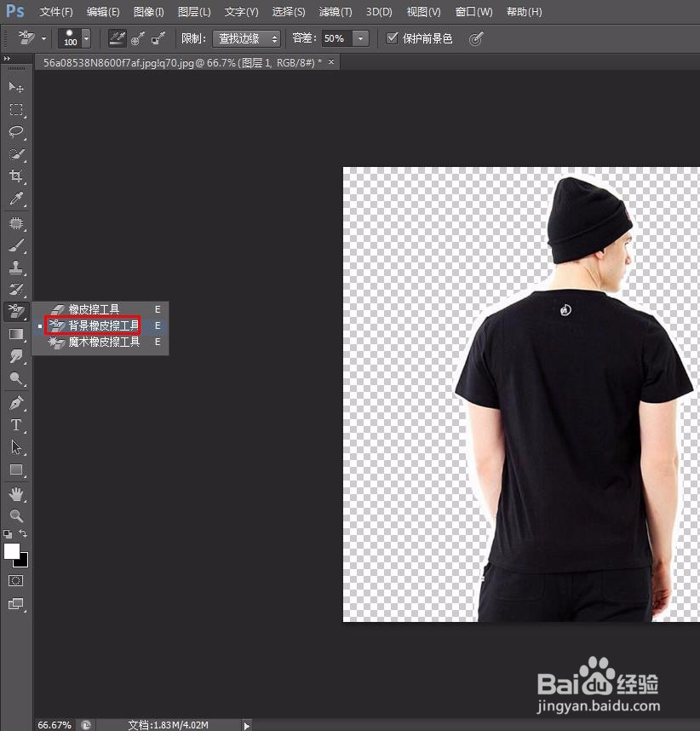Change the screen mode
The height and width of the screenshot is (731, 700).
(x=16, y=604)
